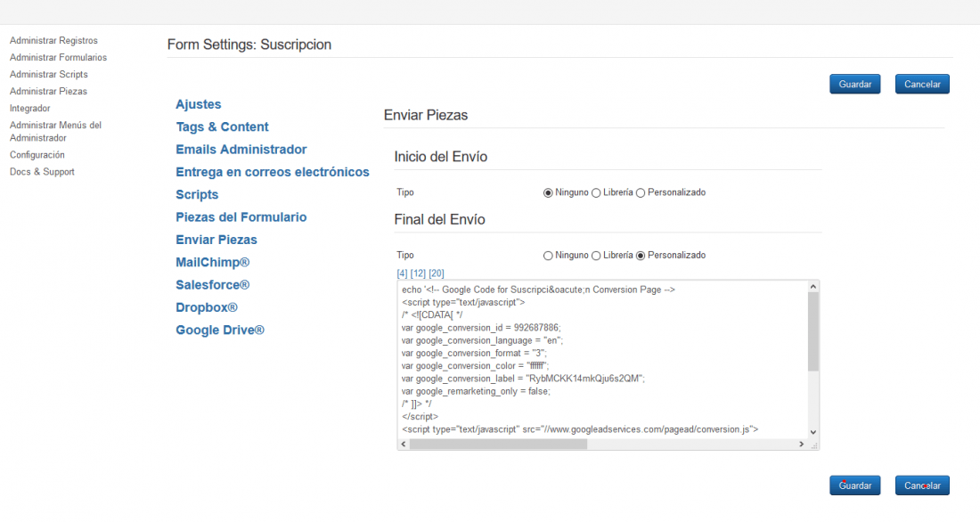This screenshot has width=980, height=522.
Task: Click the textarea resize grip corner
Action: pyautogui.click(x=813, y=445)
